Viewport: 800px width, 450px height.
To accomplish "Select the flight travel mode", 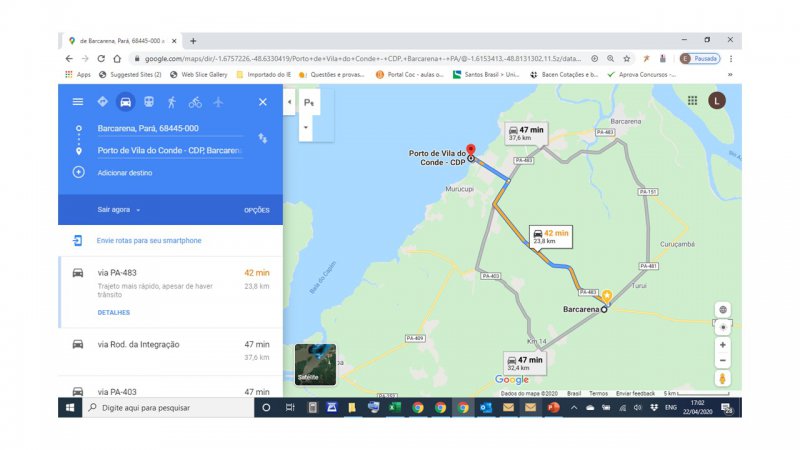I will click(218, 102).
